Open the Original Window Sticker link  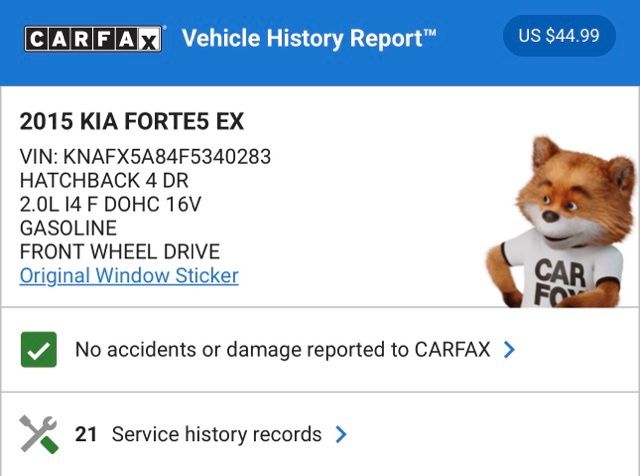(129, 275)
